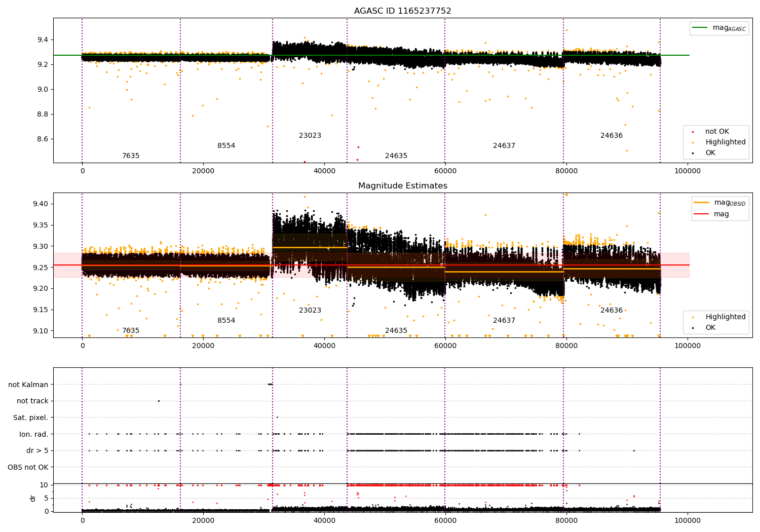Click the 10 tick on the dr axis
This screenshot has height=532, width=760.
pyautogui.click(x=44, y=485)
